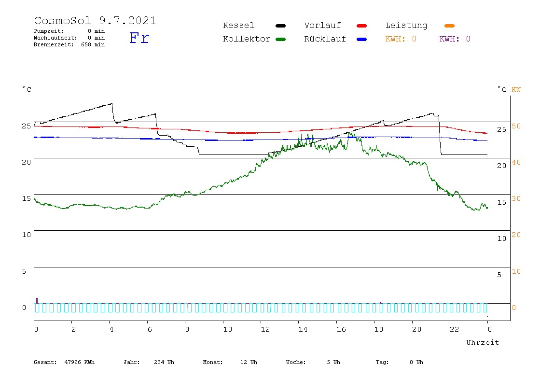Select the "12 Wh" monthly value
The height and width of the screenshot is (392, 554).
(249, 362)
